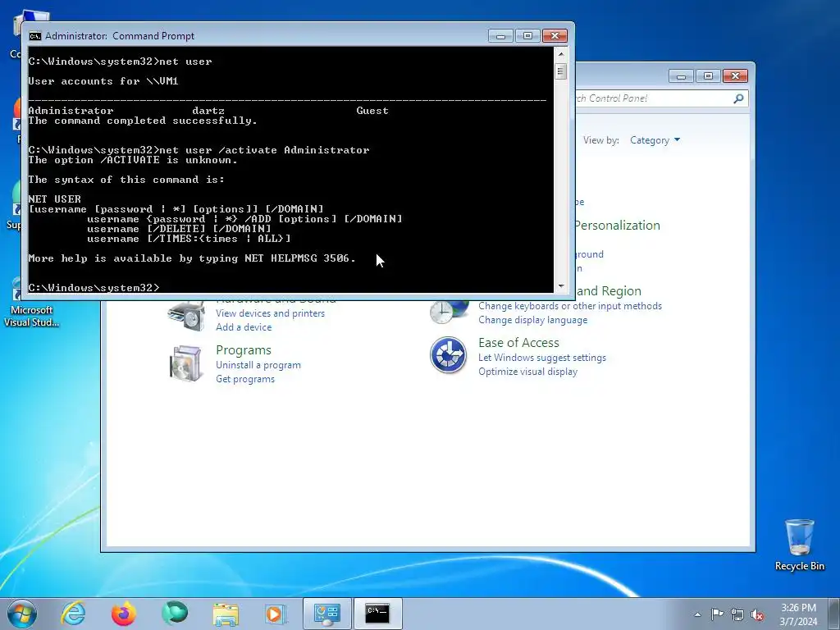Image resolution: width=840 pixels, height=630 pixels.
Task: Click Let Windows suggest settings
Action: 542,358
